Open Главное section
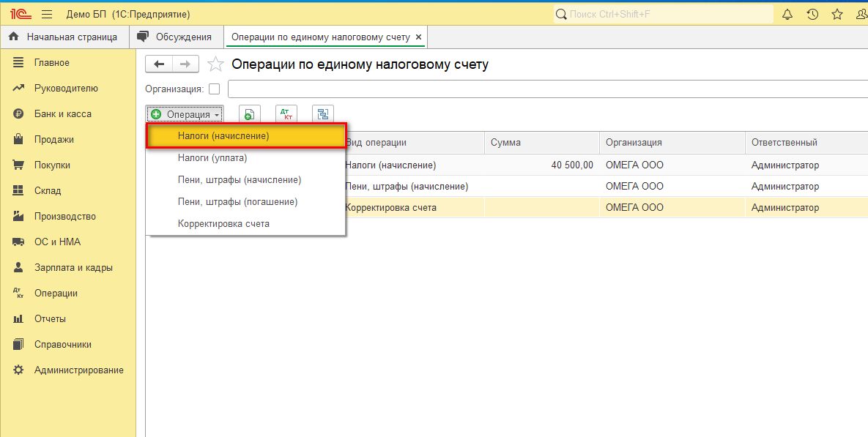The width and height of the screenshot is (868, 437). coord(51,62)
